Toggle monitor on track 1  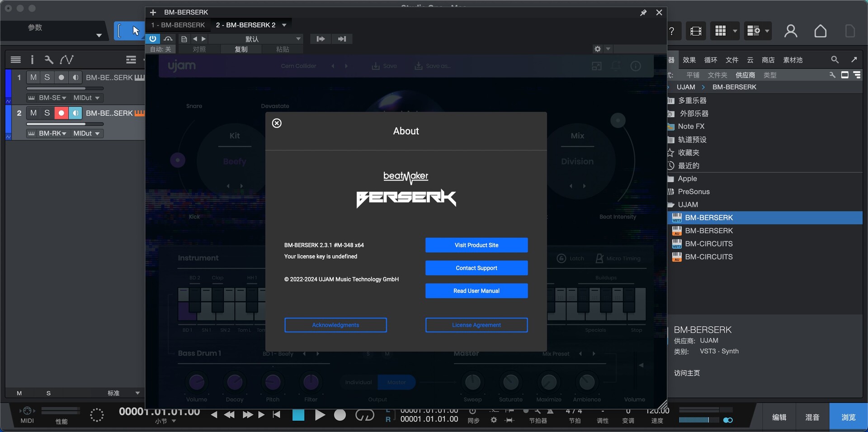point(75,77)
